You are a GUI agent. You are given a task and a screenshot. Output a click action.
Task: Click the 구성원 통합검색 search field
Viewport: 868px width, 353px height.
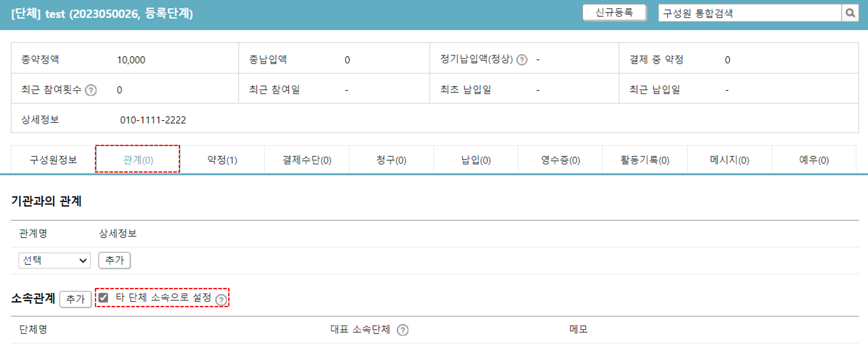pos(736,13)
